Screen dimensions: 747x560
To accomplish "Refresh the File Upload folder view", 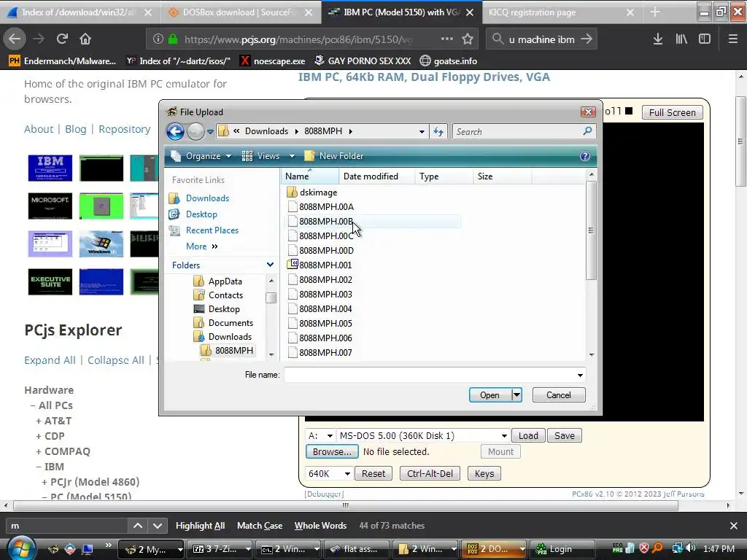I will (x=438, y=131).
